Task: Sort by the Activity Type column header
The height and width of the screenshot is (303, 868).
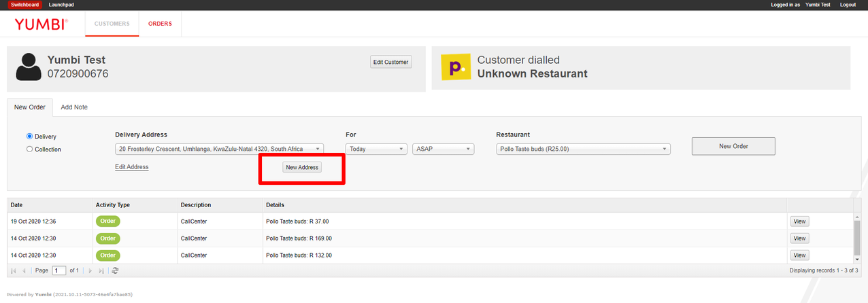Action: [135, 204]
